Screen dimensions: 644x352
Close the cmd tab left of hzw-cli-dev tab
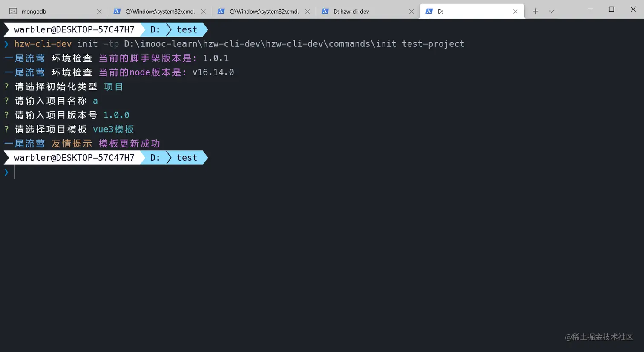click(x=307, y=12)
